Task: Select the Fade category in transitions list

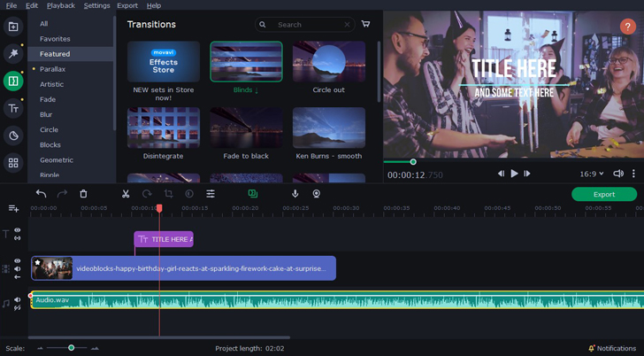Action: pyautogui.click(x=48, y=99)
